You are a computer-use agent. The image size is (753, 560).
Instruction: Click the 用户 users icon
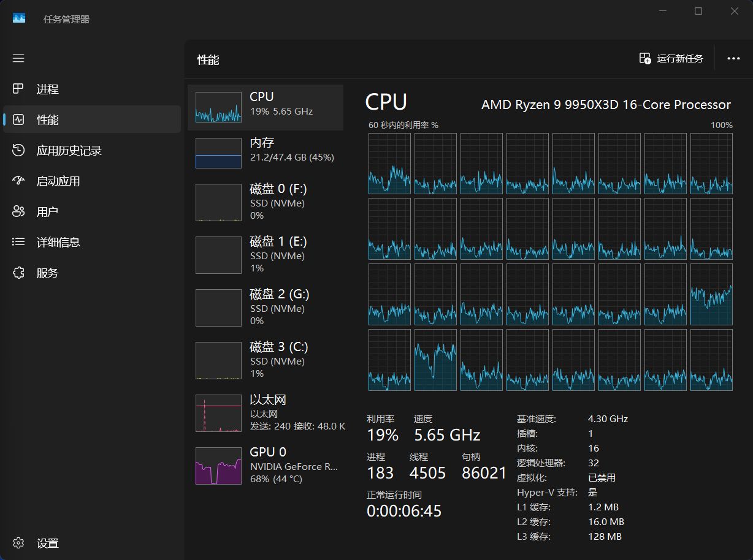(x=18, y=211)
